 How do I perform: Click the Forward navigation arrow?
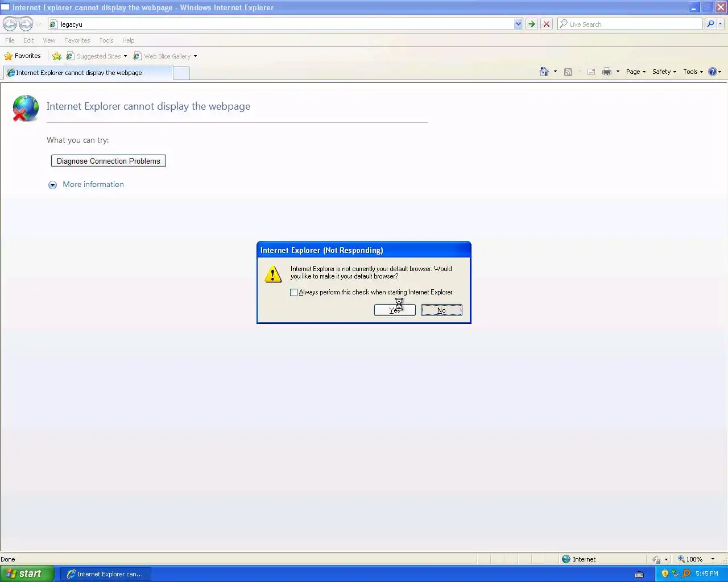[26, 24]
